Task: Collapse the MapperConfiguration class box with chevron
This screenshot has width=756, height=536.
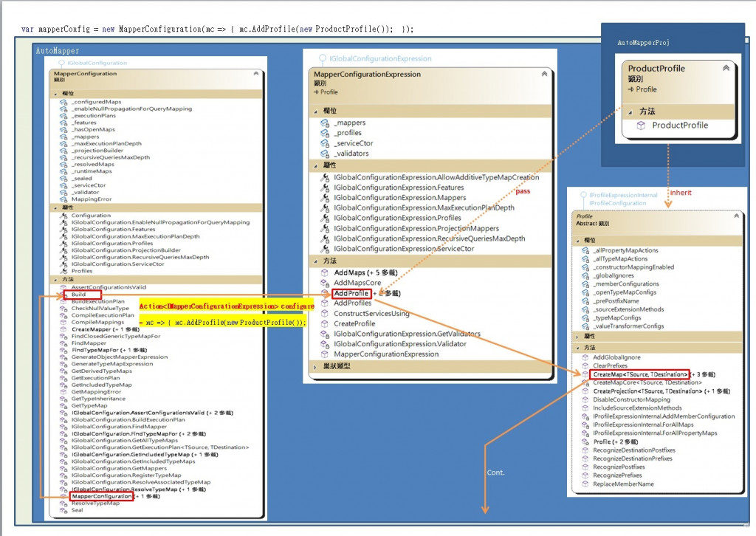Action: pyautogui.click(x=256, y=74)
